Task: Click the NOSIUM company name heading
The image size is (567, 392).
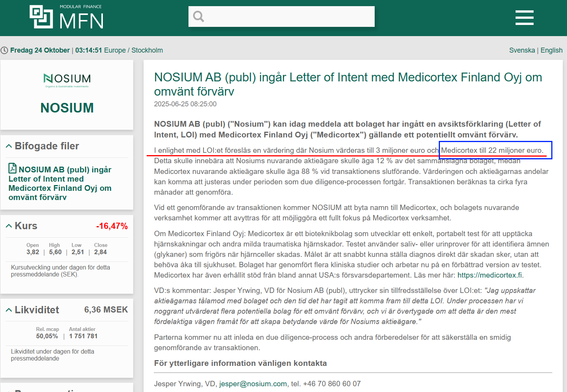Action: click(x=67, y=108)
